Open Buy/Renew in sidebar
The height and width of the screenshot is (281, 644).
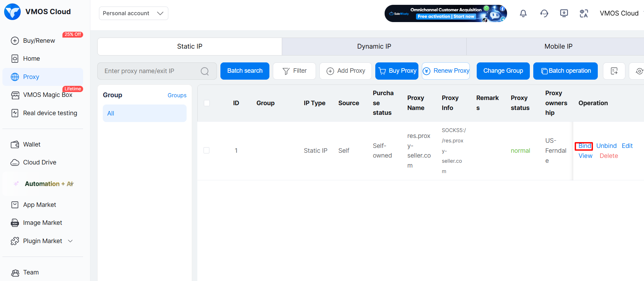(x=43, y=41)
